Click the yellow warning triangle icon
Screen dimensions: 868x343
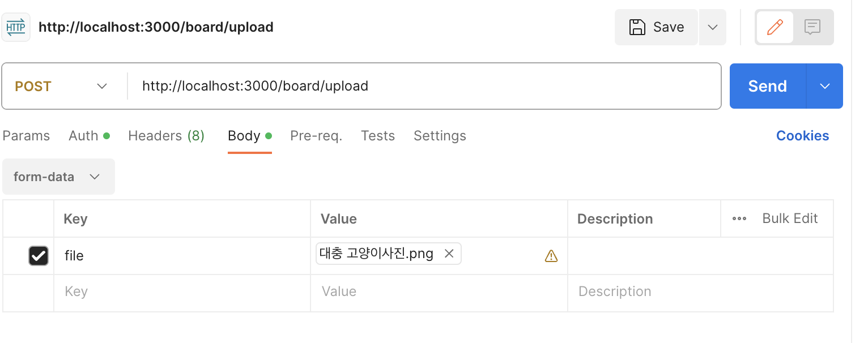click(x=551, y=256)
